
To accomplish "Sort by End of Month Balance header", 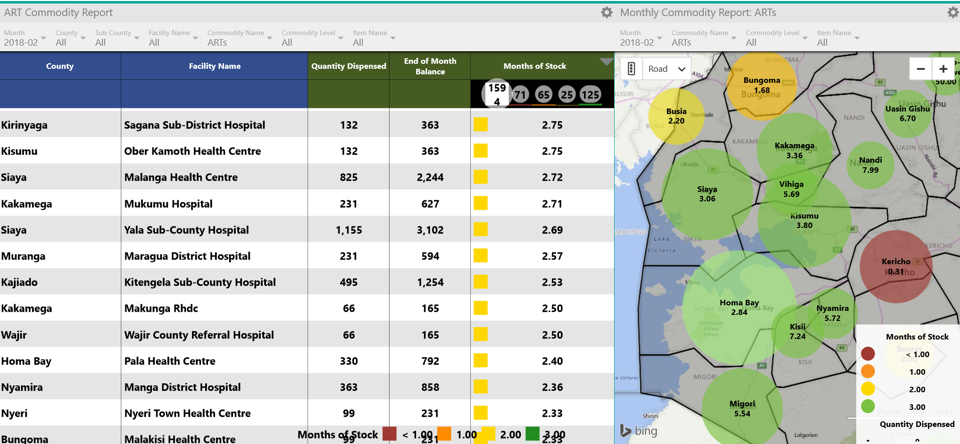I will [430, 66].
